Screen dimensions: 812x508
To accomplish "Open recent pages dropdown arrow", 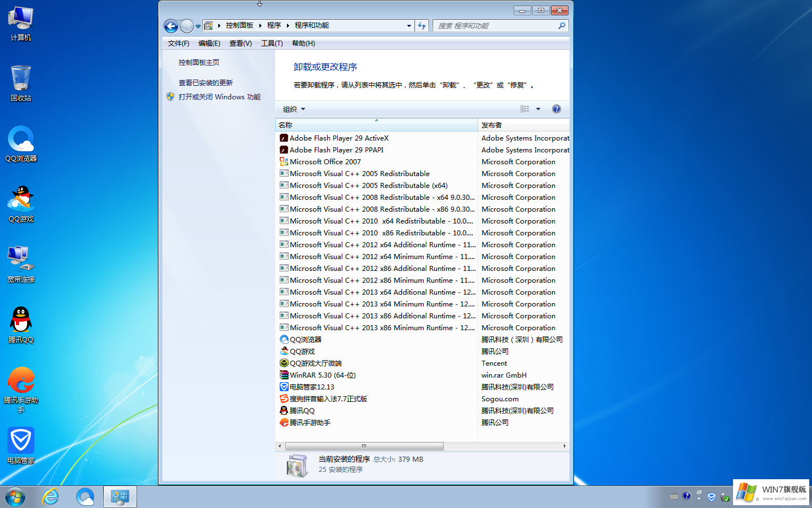I will (x=198, y=26).
